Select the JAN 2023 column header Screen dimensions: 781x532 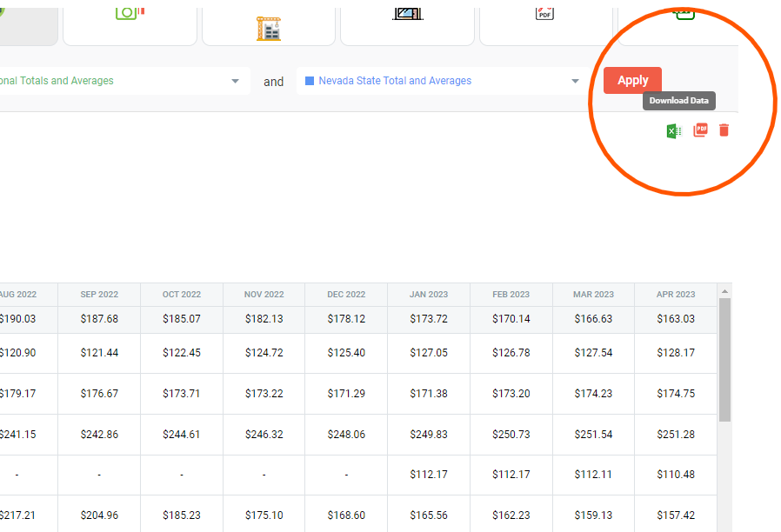pos(429,295)
